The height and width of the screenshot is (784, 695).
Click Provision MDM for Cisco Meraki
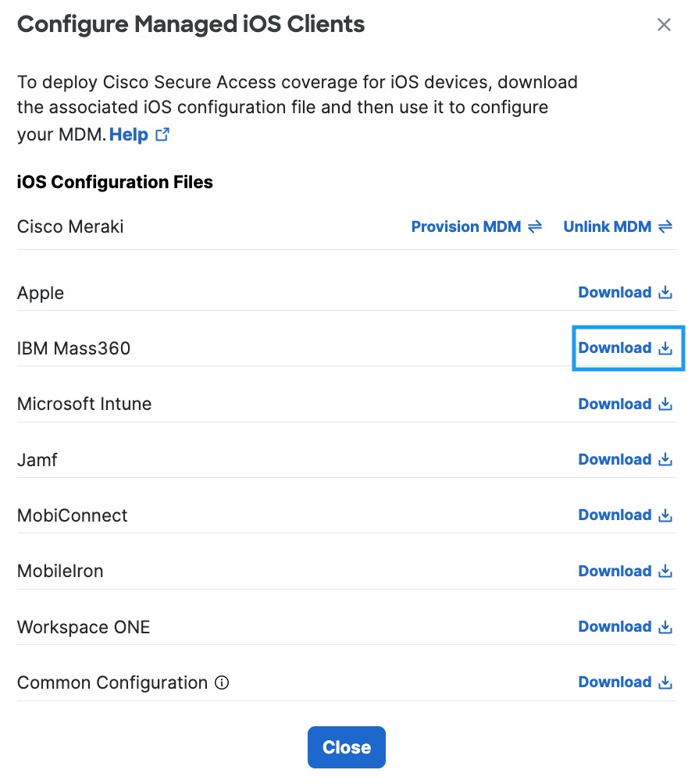tap(476, 226)
